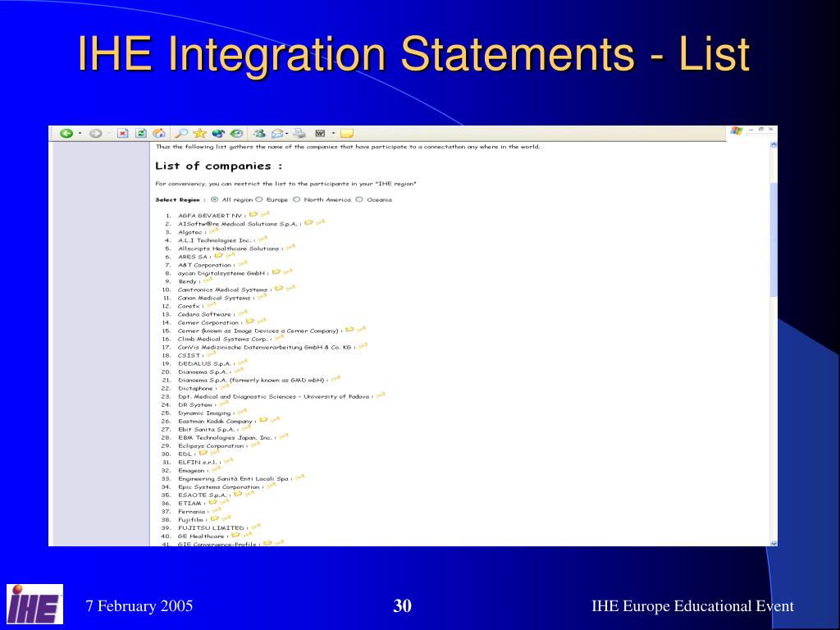Click the Emageon entry

(x=191, y=471)
